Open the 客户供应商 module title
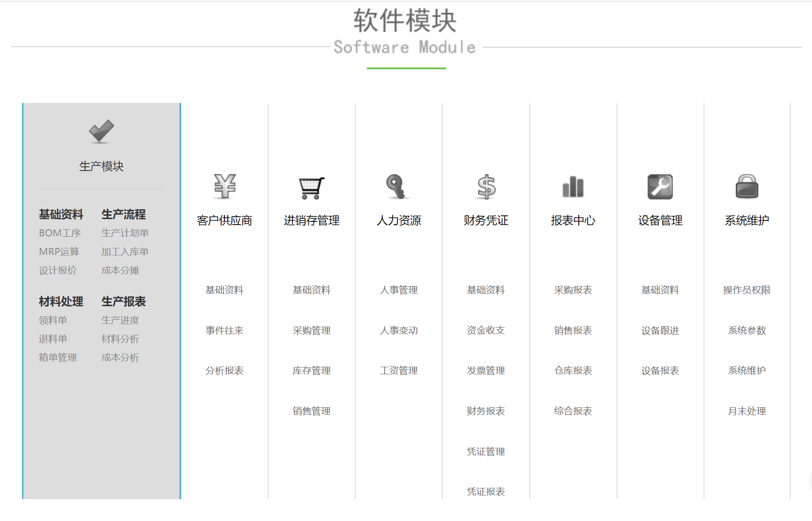The image size is (812, 521). (x=224, y=220)
